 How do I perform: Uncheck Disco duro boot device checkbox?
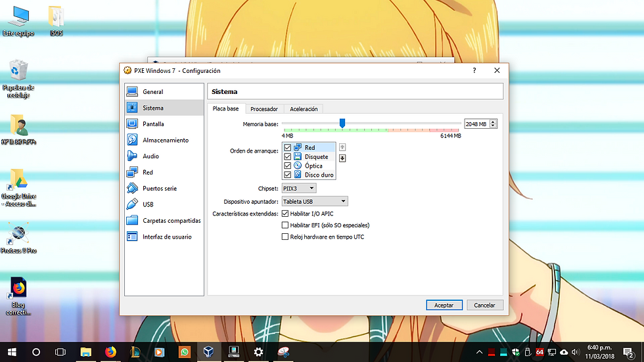[x=288, y=175]
